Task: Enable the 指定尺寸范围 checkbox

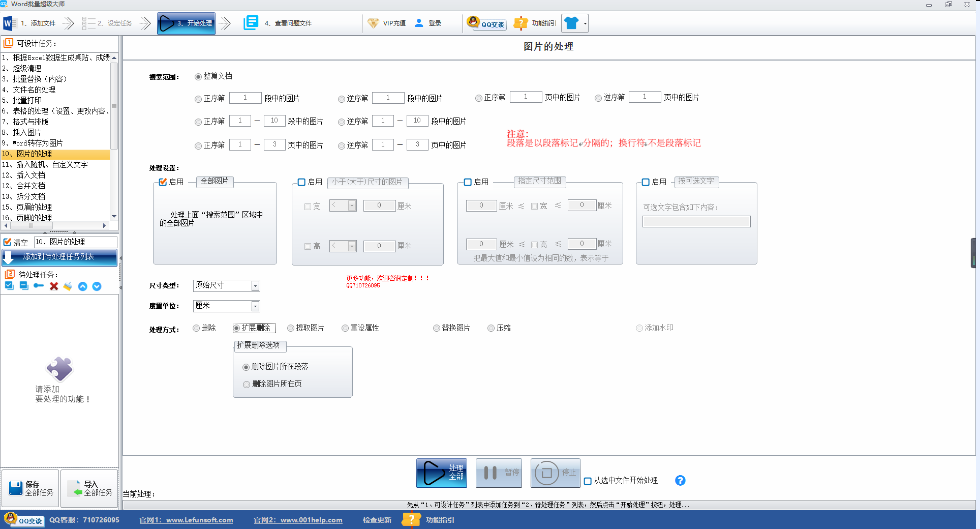Action: (468, 182)
